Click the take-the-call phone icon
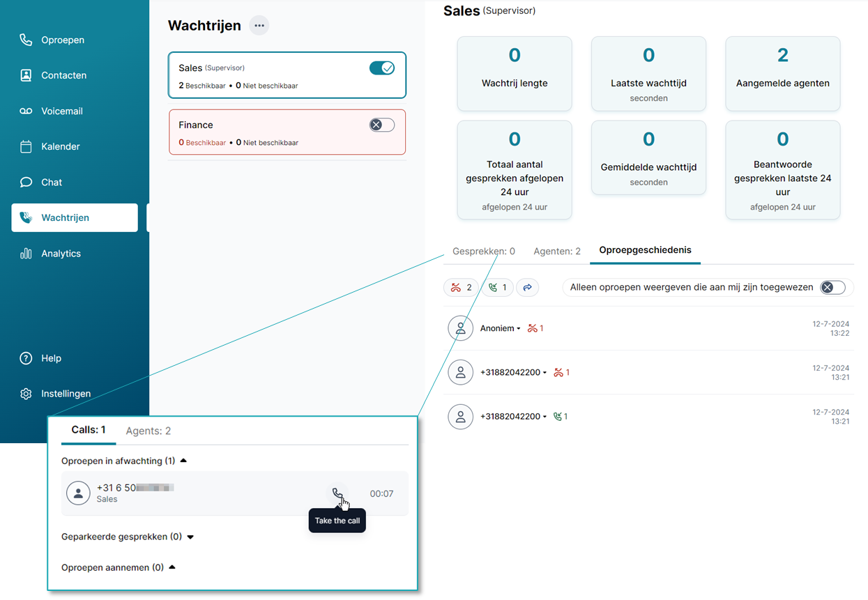This screenshot has width=868, height=600. tap(337, 493)
